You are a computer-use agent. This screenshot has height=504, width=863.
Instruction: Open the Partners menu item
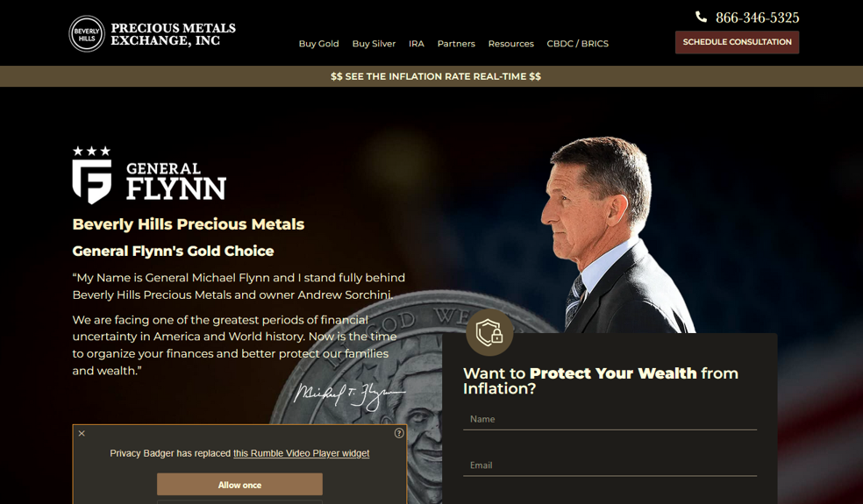[x=456, y=44]
